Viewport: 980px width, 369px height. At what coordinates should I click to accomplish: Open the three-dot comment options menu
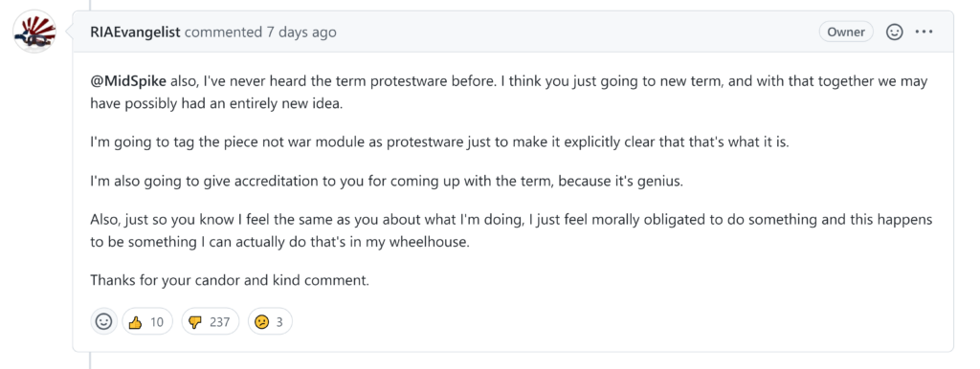point(924,32)
